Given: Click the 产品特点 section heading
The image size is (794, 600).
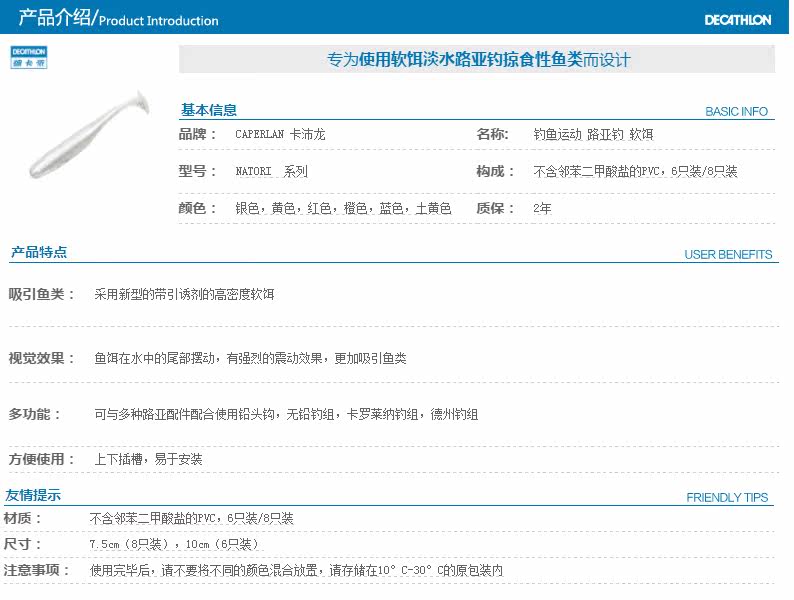Looking at the screenshot, I should [x=38, y=252].
